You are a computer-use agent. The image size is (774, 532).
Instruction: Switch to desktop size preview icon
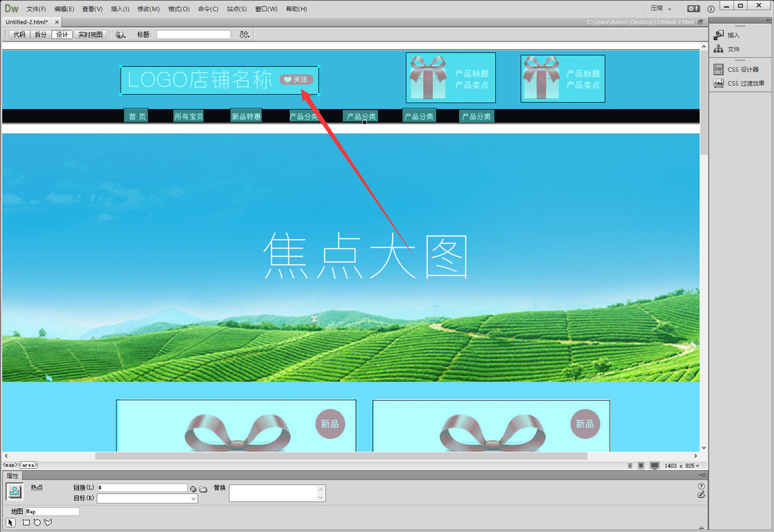tap(654, 466)
